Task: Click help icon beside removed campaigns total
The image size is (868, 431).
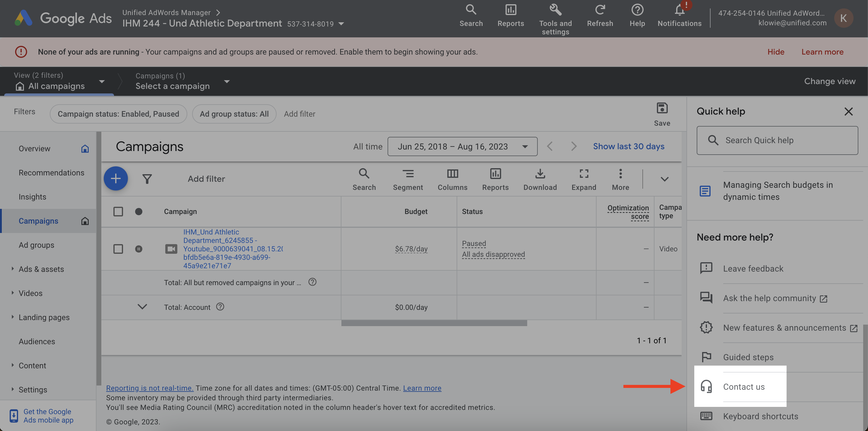Action: pos(312,282)
